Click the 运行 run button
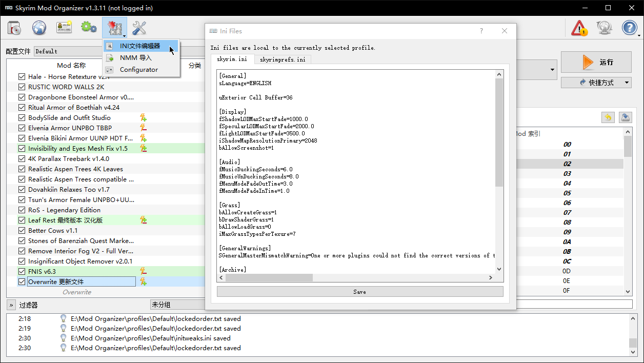The width and height of the screenshot is (644, 363). coord(596,62)
